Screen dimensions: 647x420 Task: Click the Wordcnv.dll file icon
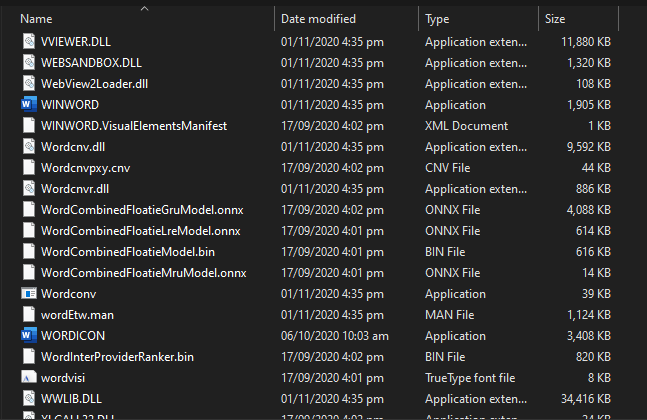tap(29, 146)
